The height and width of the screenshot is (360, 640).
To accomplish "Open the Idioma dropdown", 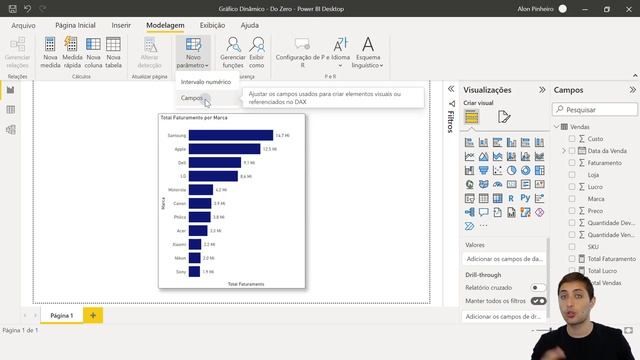I will coord(340,53).
